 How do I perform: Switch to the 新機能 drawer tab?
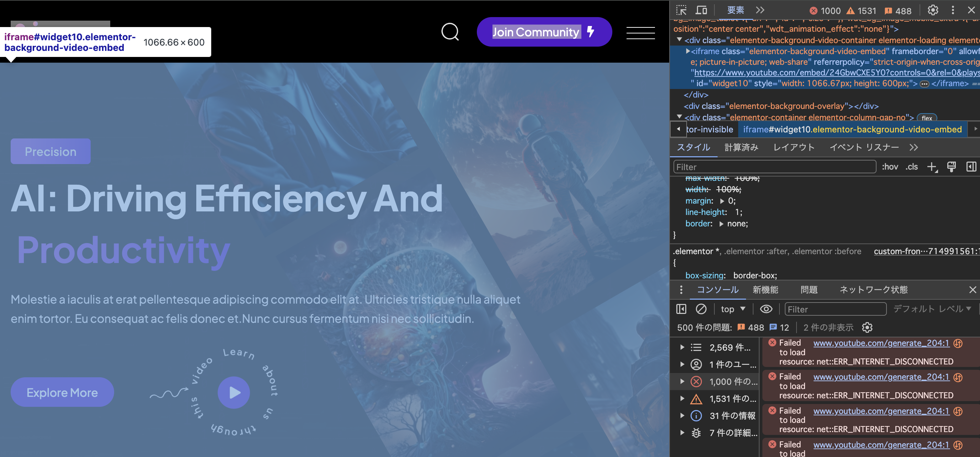(765, 290)
